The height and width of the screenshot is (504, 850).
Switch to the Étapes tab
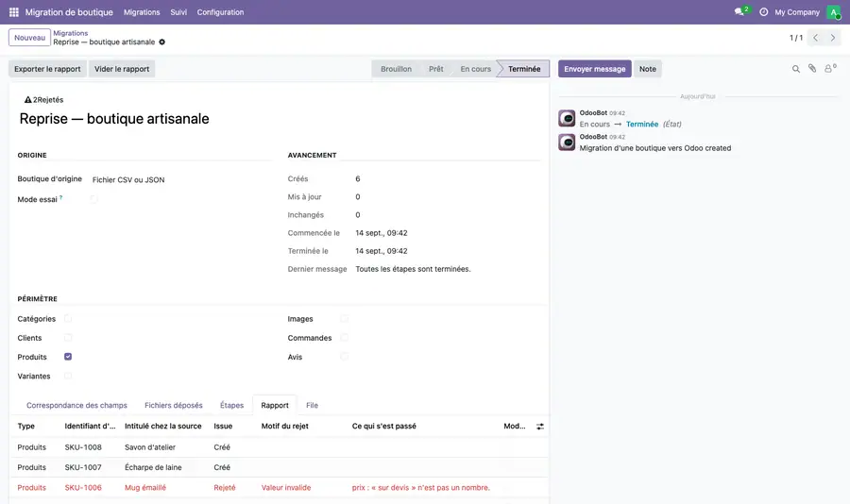click(x=231, y=405)
